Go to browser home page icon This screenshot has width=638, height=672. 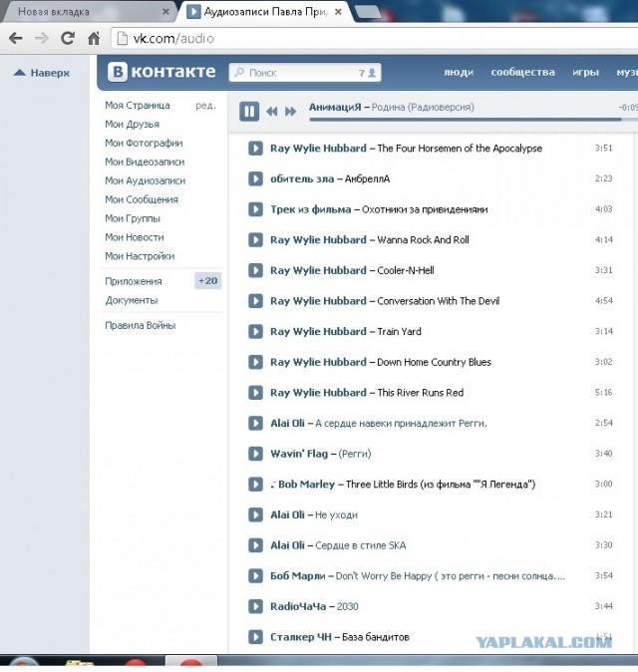[94, 39]
